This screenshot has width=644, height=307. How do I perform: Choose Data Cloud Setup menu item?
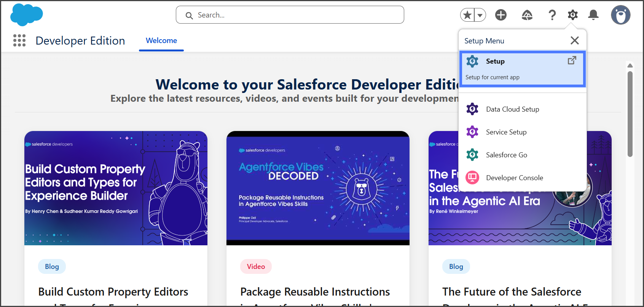point(512,109)
